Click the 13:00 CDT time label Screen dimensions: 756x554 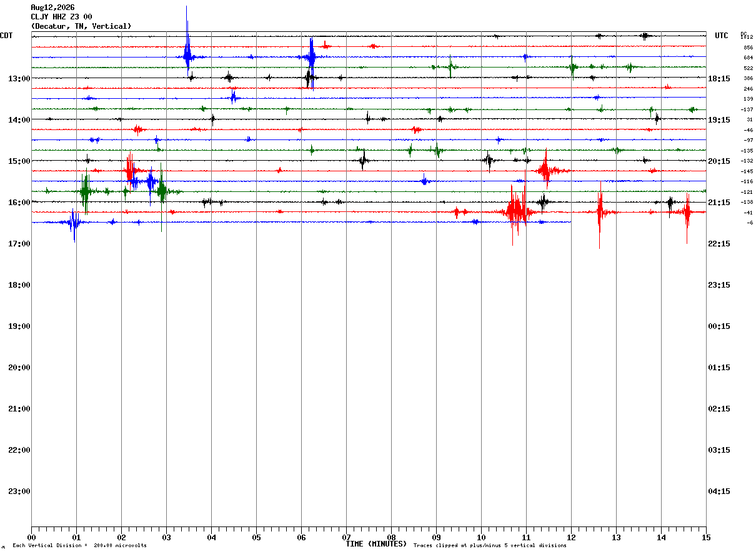(19, 79)
